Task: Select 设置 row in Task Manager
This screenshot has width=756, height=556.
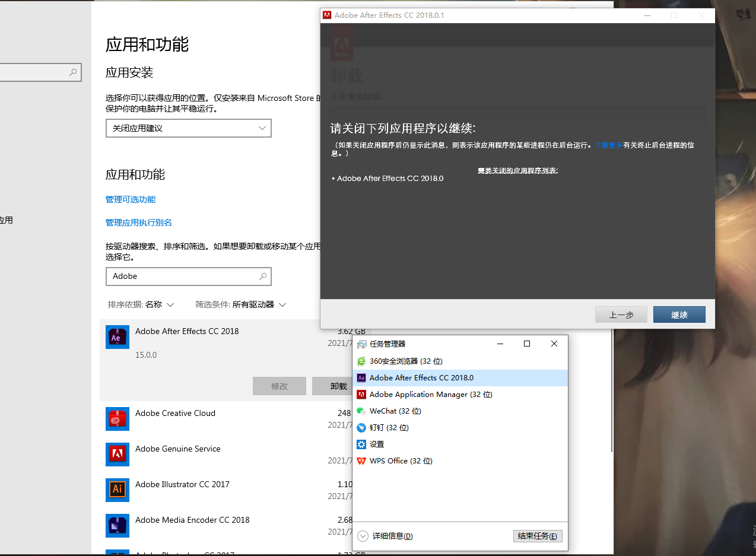Action: (x=460, y=444)
